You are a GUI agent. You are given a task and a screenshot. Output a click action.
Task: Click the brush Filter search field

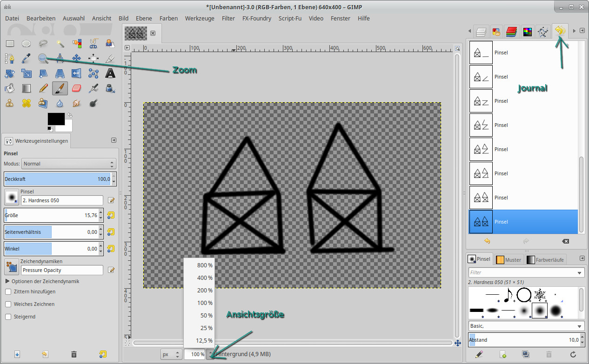point(522,272)
